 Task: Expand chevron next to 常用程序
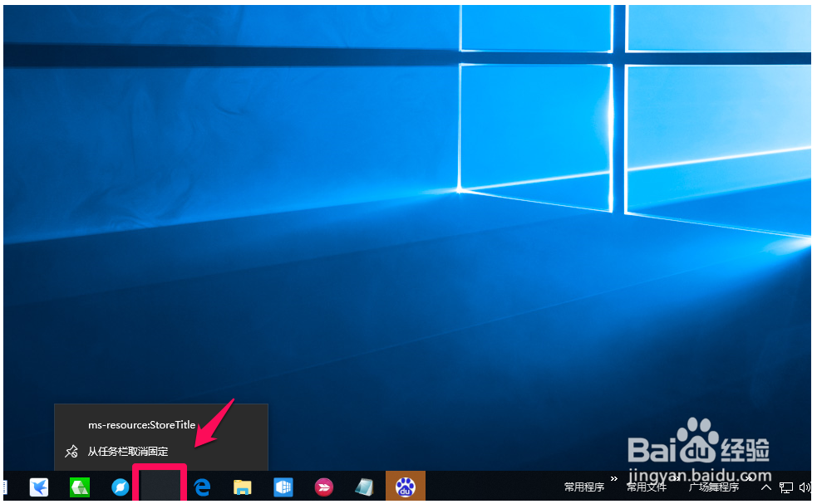[x=614, y=478]
